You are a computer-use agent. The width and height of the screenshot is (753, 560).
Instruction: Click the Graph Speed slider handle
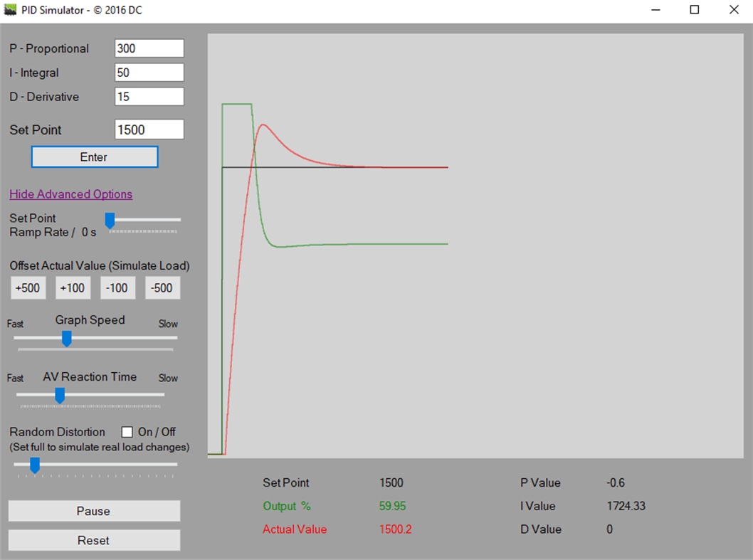66,339
